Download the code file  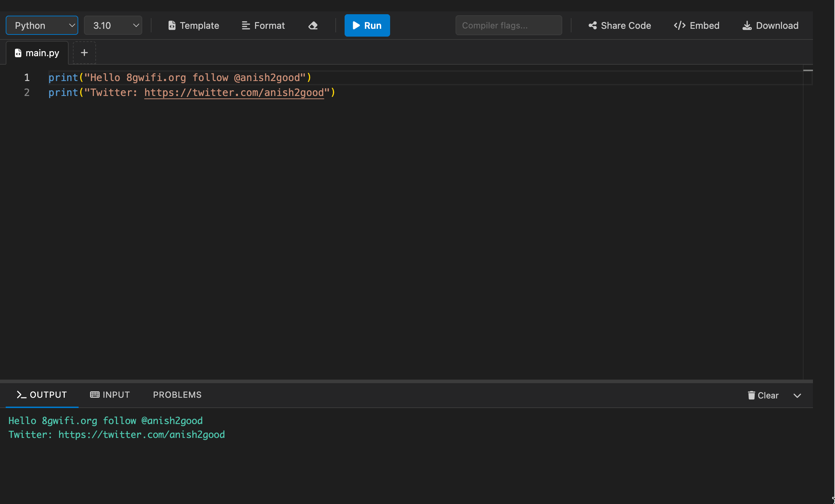point(770,25)
